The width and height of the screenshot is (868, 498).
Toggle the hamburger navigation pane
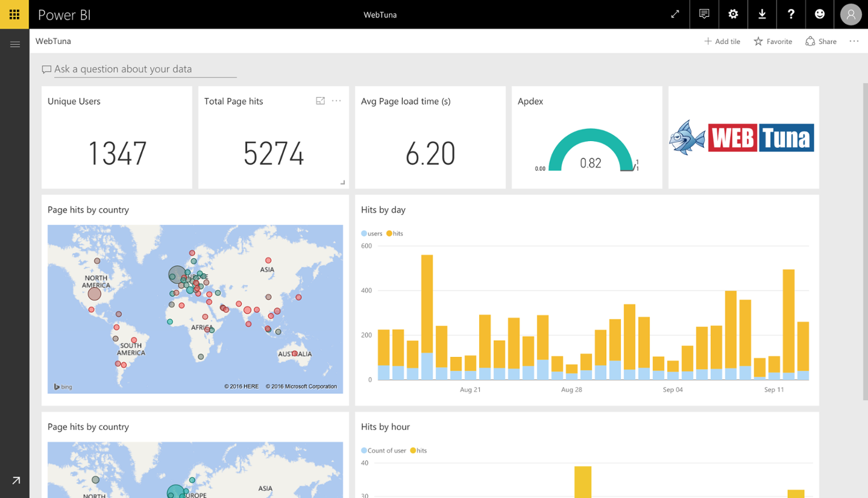coord(15,44)
